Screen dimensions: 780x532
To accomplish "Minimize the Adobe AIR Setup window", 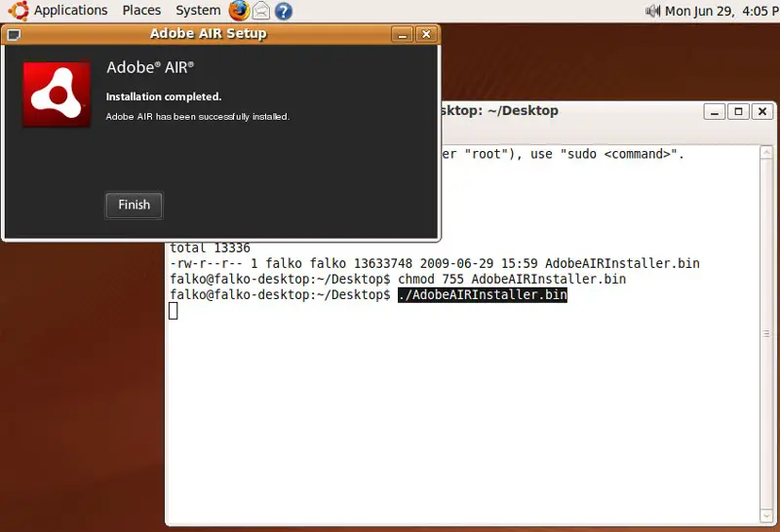I will (x=402, y=34).
